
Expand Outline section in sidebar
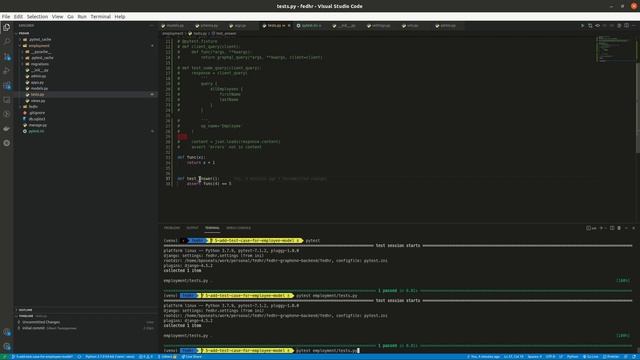[25, 310]
